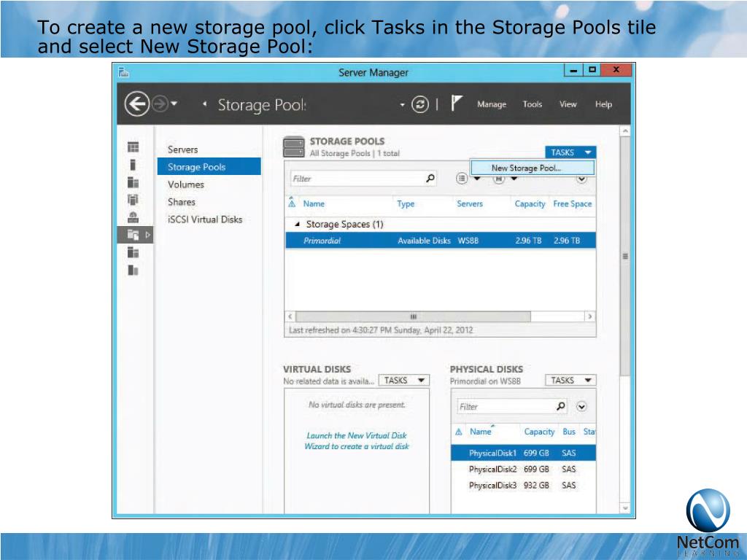The image size is (747, 560).
Task: Expand the Physical Disks filter chevron circle
Action: point(581,407)
